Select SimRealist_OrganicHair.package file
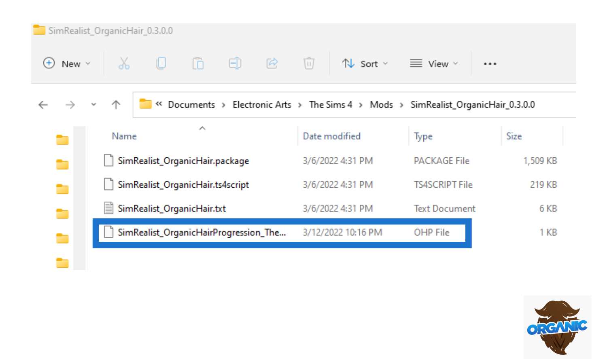This screenshot has height=364, width=607. point(183,161)
